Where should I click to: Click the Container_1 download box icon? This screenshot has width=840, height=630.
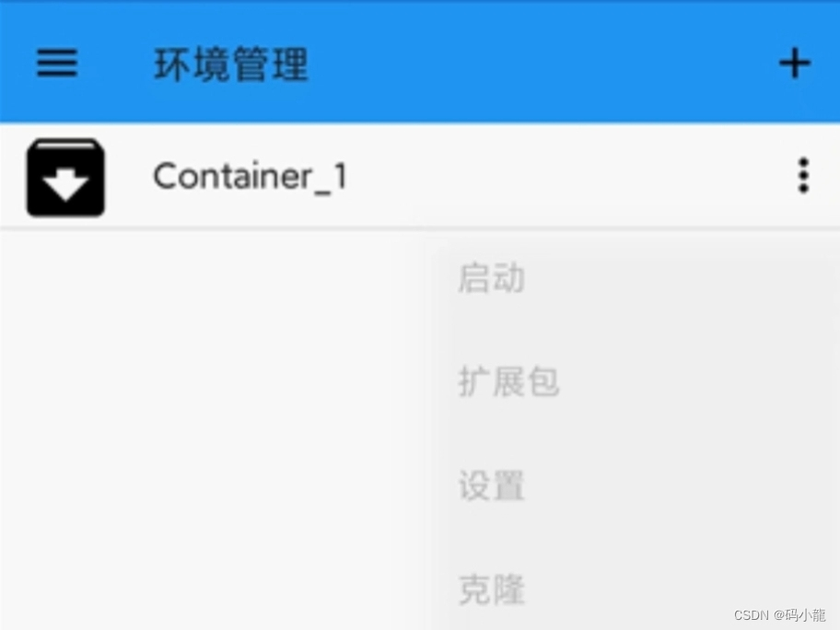[66, 178]
